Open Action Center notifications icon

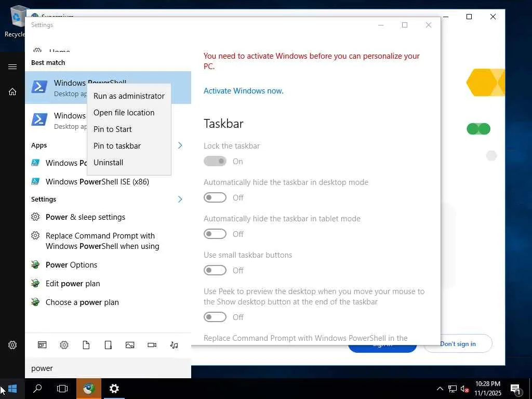pos(516,389)
